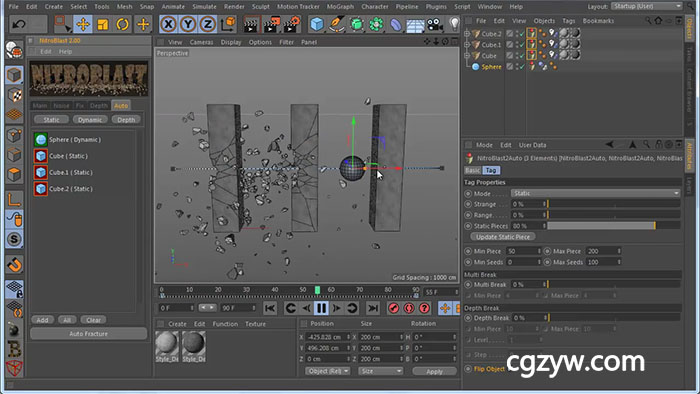Click the Make Editable icon in left sidebar
The width and height of the screenshot is (700, 394).
(x=14, y=50)
